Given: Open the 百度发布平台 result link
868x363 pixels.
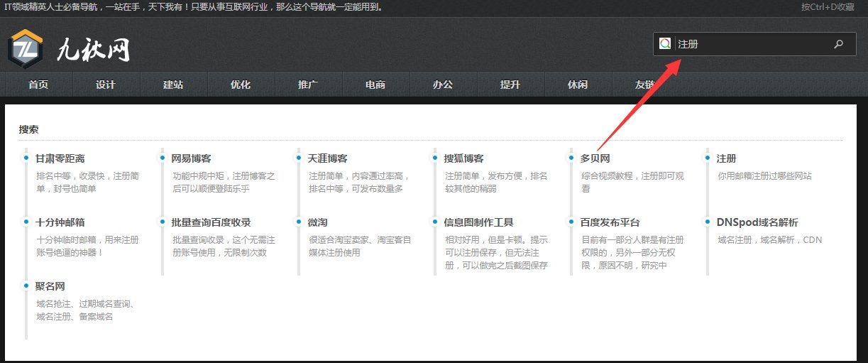Looking at the screenshot, I should (610, 222).
